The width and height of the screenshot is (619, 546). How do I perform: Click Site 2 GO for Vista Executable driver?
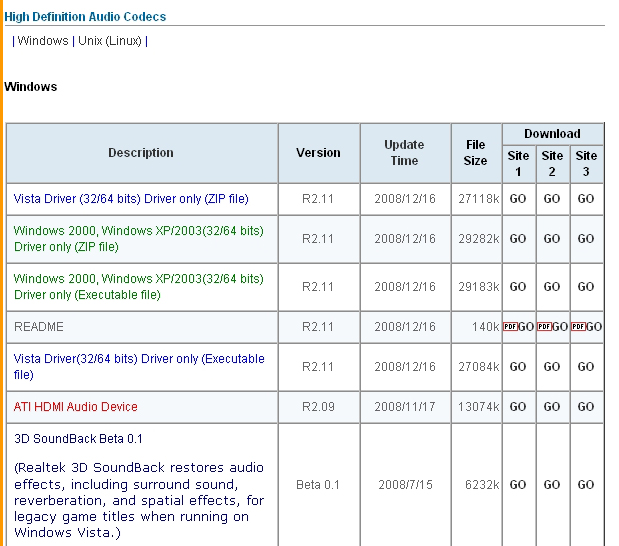tap(552, 367)
